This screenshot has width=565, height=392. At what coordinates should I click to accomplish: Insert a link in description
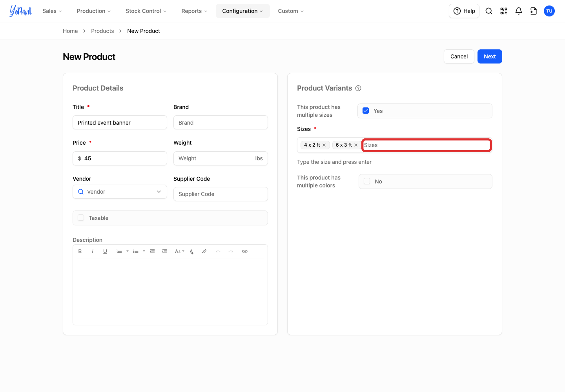tap(245, 251)
